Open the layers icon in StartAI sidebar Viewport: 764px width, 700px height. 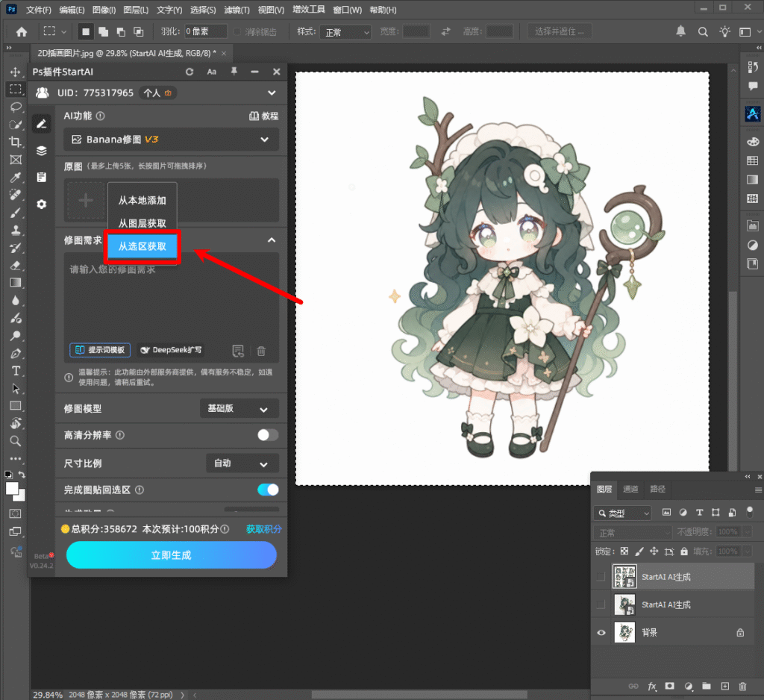click(x=42, y=151)
